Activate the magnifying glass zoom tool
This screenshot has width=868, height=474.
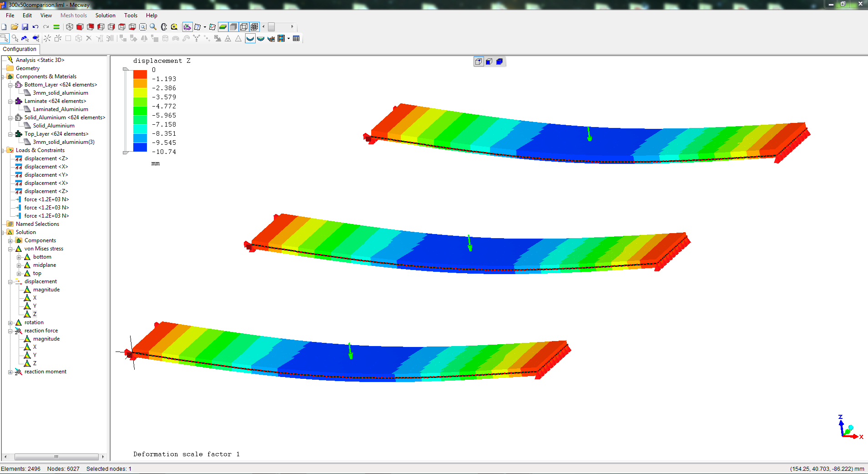point(153,27)
